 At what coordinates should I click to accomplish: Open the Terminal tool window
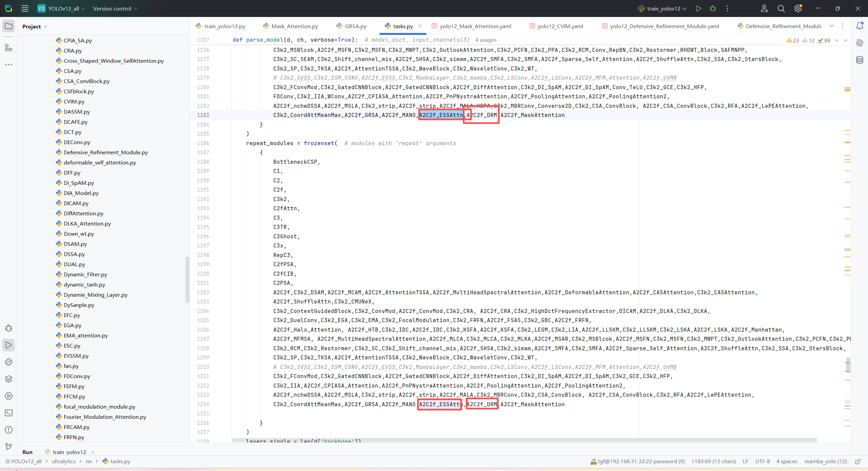click(x=8, y=413)
